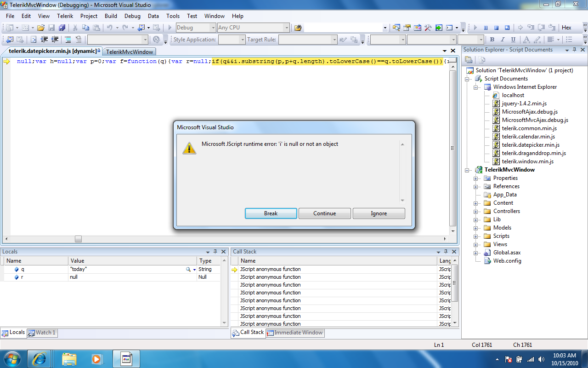Screen dimensions: 588x368
Task: Click the Windows Start button
Action: click(x=11, y=358)
